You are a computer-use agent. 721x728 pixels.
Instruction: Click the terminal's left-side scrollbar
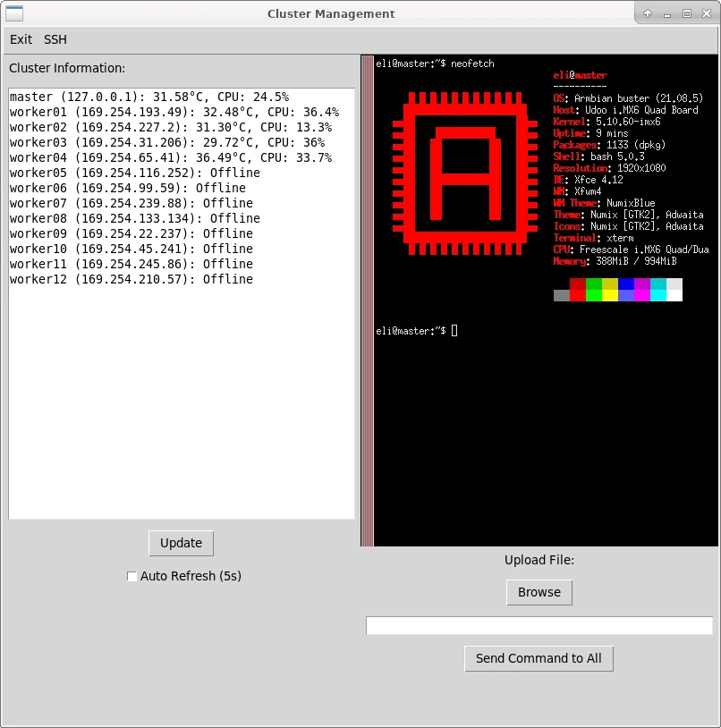pyautogui.click(x=367, y=301)
